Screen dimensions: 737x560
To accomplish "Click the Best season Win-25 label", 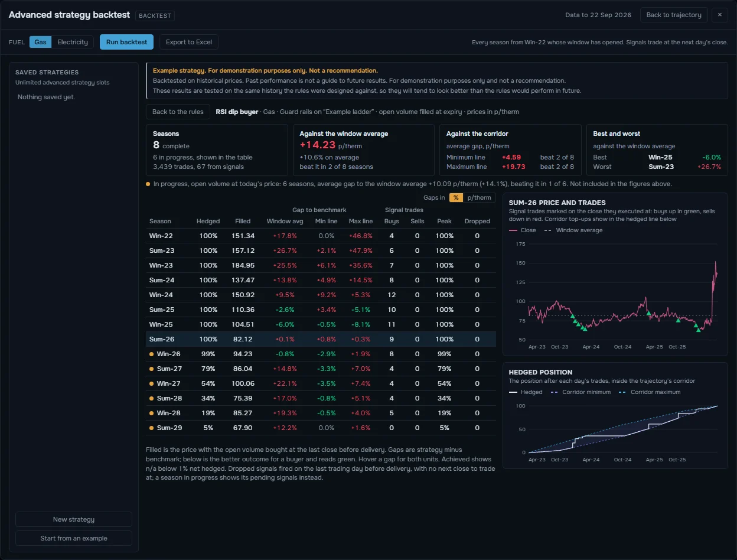I will click(660, 158).
